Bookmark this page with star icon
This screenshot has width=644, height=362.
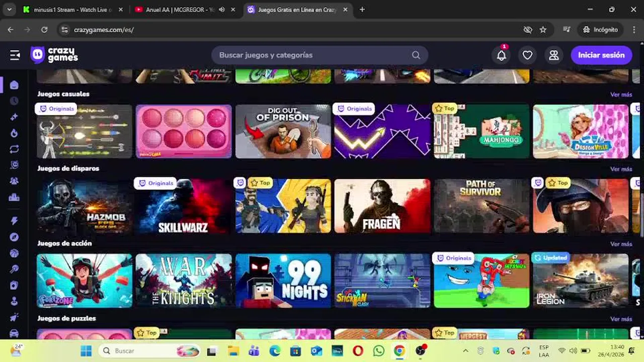(543, 30)
